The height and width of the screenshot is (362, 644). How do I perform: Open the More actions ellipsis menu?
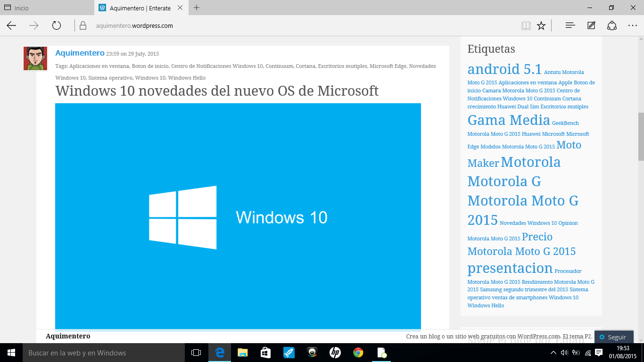[633, 25]
